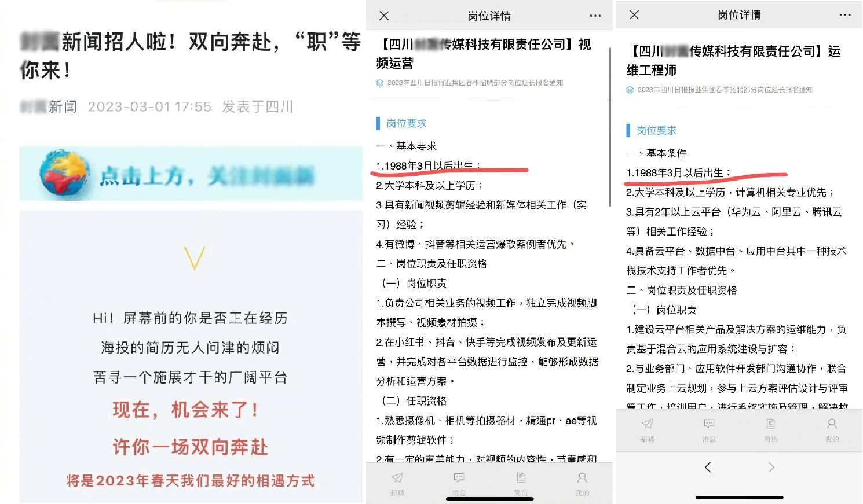Tap 招聘 icon in middle bottom bar
Image resolution: width=863 pixels, height=504 pixels.
click(397, 484)
